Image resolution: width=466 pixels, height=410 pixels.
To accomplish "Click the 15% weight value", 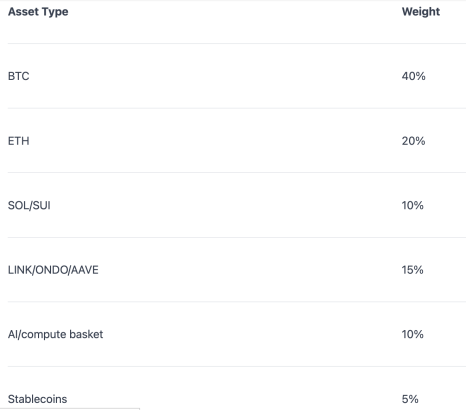I will 412,270.
